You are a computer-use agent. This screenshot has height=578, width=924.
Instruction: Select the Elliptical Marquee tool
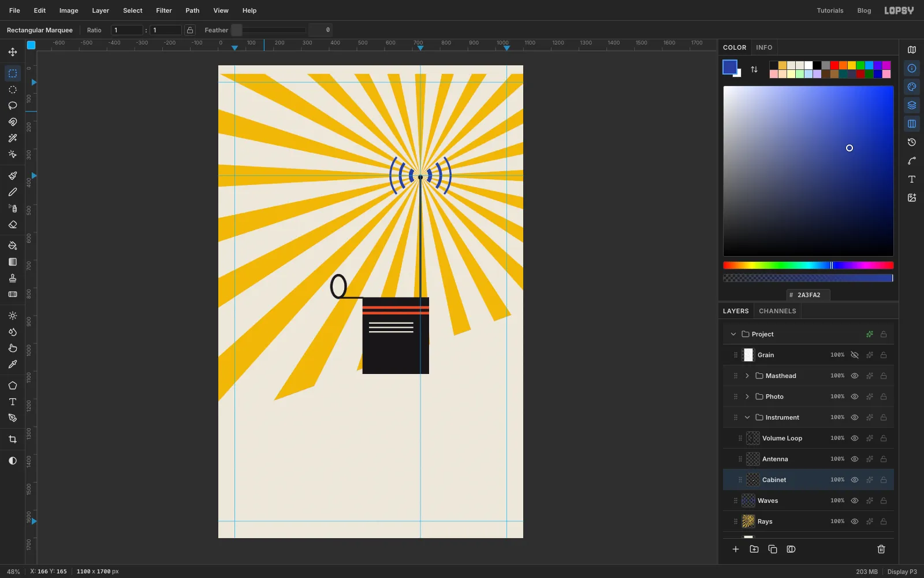point(13,90)
